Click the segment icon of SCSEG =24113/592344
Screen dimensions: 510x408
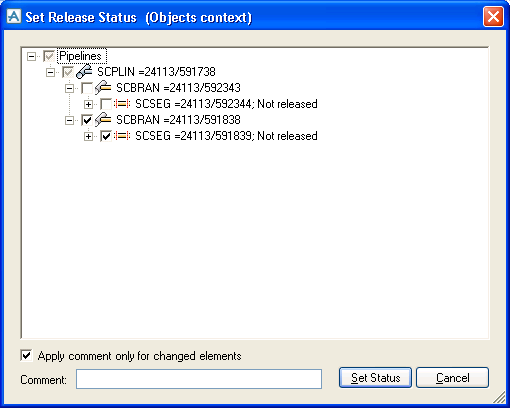(122, 104)
